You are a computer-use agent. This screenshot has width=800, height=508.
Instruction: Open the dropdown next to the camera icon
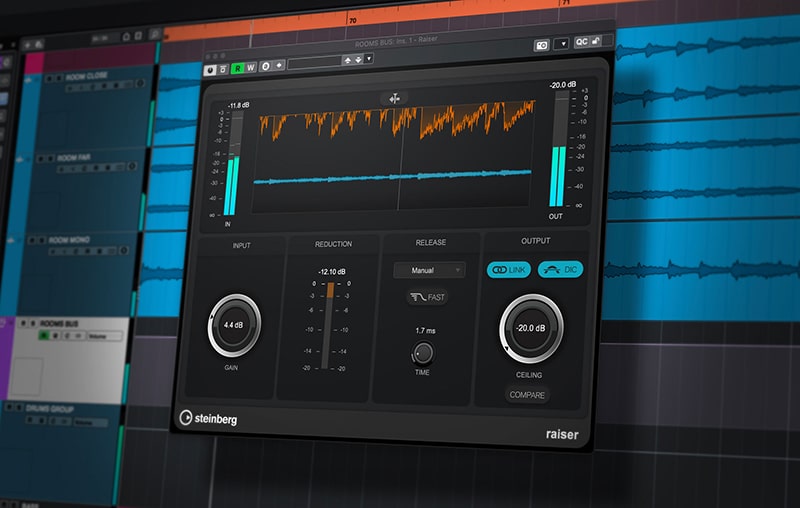(561, 44)
